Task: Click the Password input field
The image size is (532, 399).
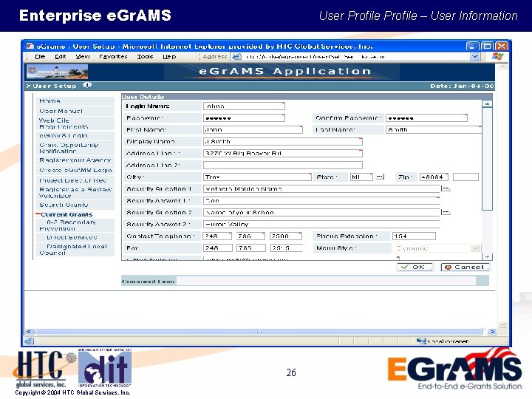Action: [244, 118]
